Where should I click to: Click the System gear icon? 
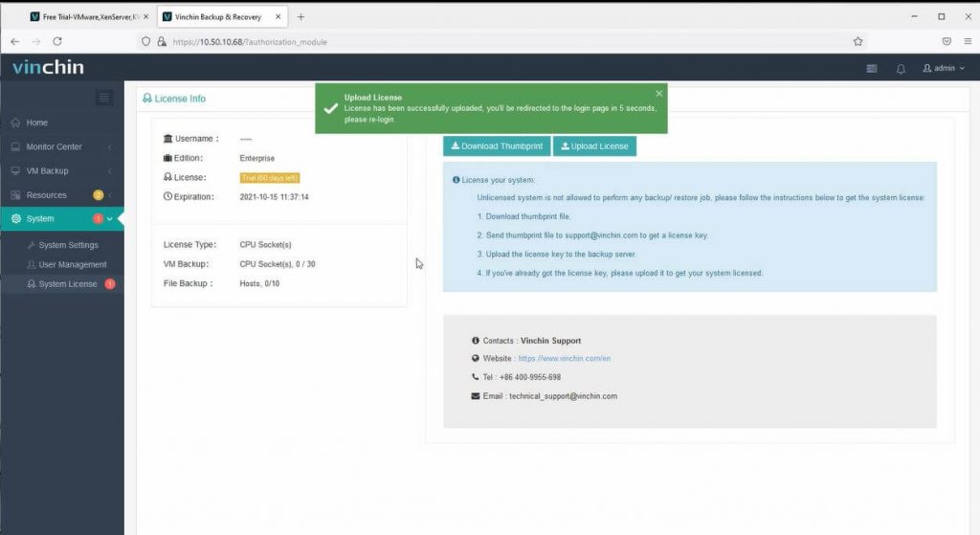(15, 219)
